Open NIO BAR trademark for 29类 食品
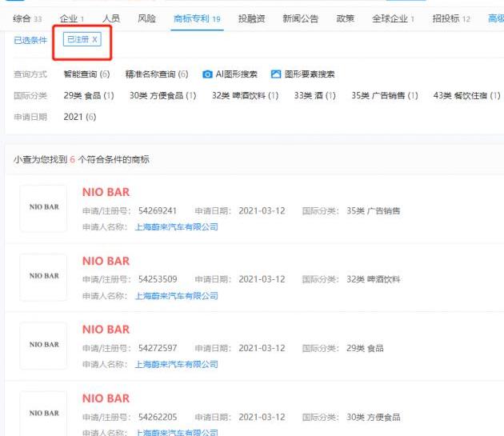The height and width of the screenshot is (436, 504). [x=106, y=330]
